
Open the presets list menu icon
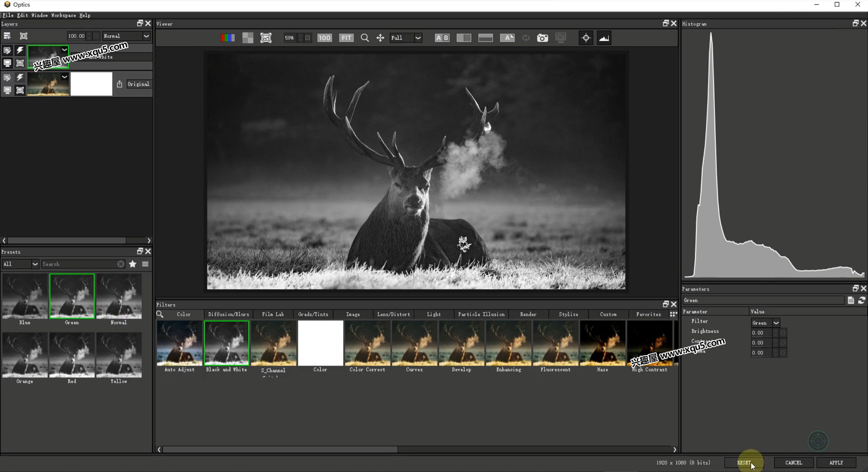(x=145, y=264)
